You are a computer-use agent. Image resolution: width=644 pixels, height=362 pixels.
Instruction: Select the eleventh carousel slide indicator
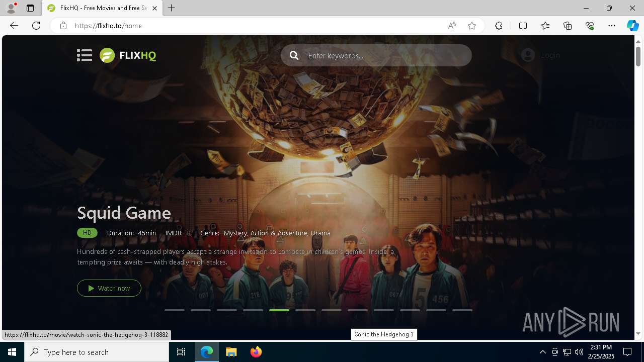click(x=436, y=310)
